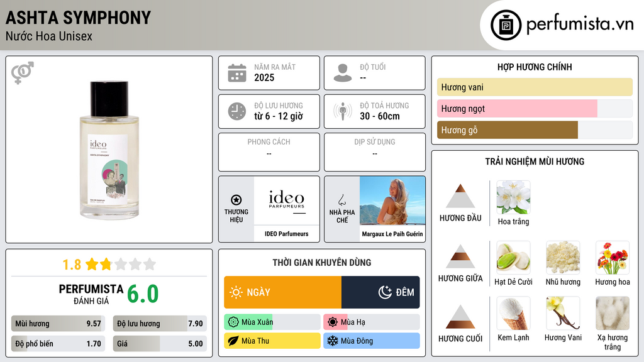
Task: Click the Hương cuối pyramid icon
Action: tap(460, 317)
